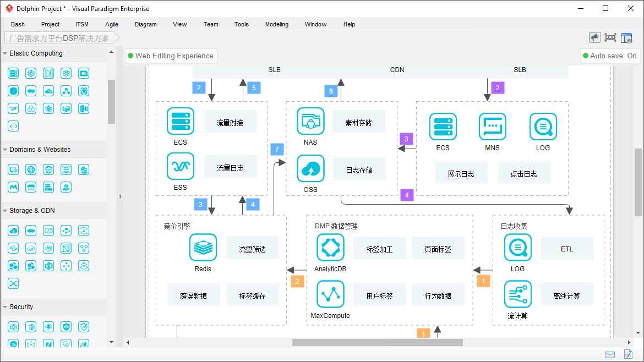Screen dimensions: 644x362
Task: Open the Project menu
Action: (50, 24)
